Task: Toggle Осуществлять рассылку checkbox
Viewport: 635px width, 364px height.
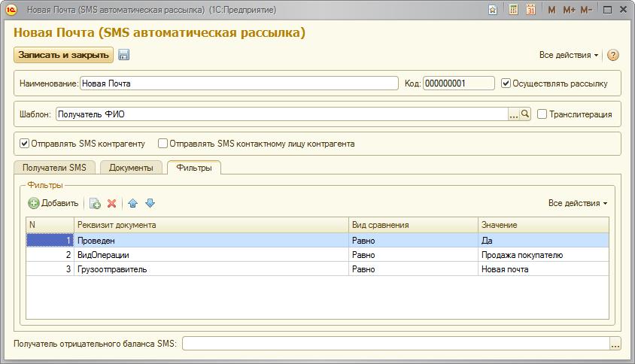Action: [x=506, y=83]
